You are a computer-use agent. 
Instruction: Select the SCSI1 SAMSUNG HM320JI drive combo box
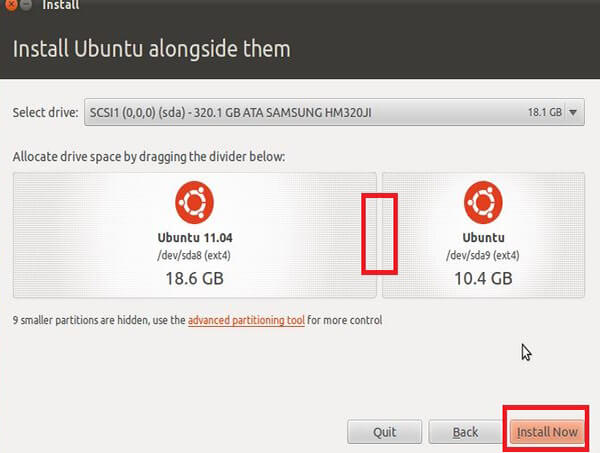334,112
